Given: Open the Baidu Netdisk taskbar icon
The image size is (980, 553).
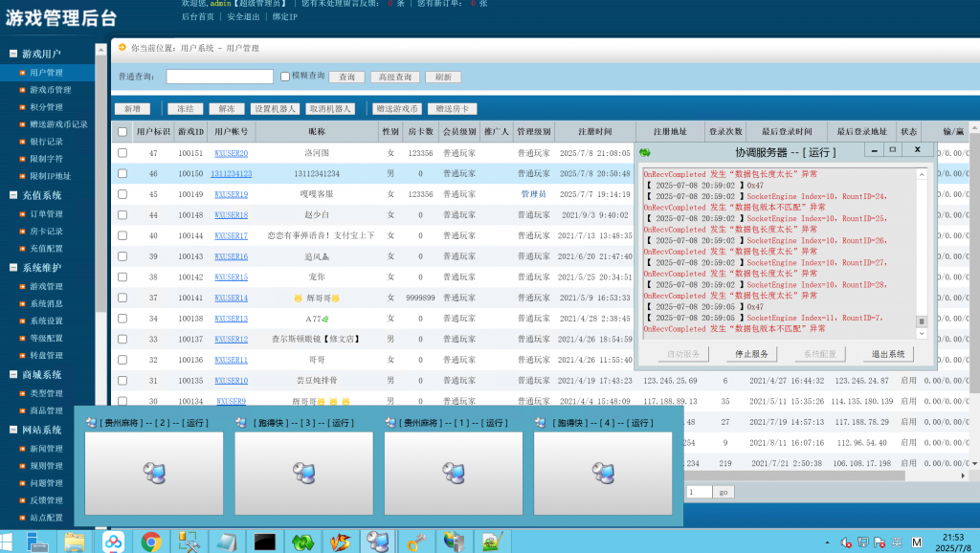Looking at the screenshot, I should point(114,542).
